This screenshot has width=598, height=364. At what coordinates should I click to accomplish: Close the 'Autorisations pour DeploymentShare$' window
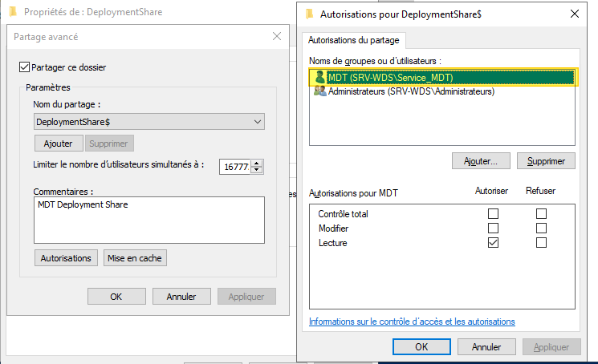click(x=575, y=14)
